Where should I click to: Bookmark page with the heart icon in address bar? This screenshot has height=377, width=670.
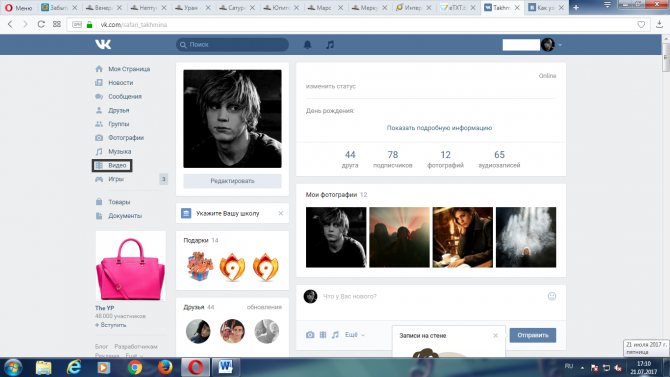coord(641,25)
